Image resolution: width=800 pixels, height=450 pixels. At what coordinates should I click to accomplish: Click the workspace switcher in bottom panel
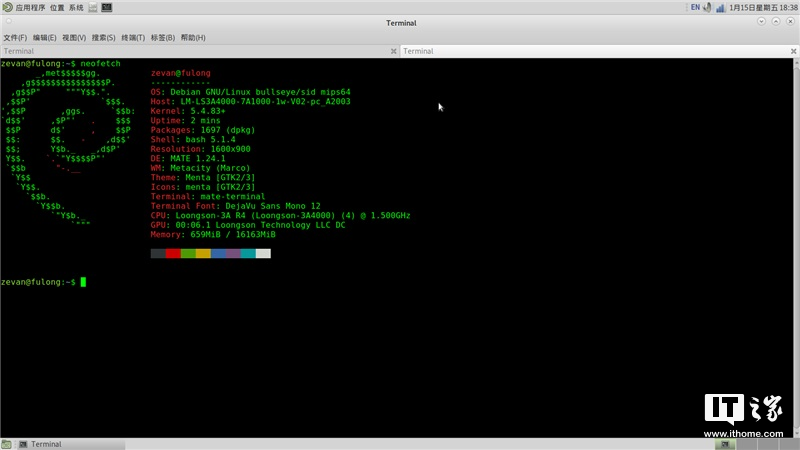coord(757,444)
